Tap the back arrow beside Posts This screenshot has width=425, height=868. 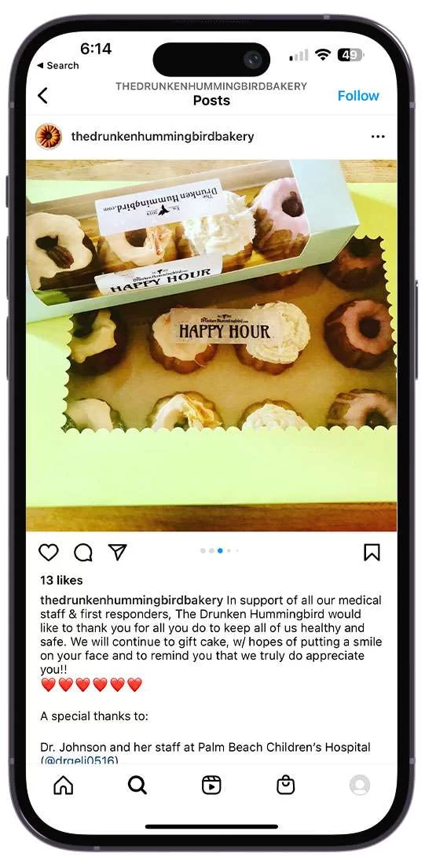click(x=42, y=96)
